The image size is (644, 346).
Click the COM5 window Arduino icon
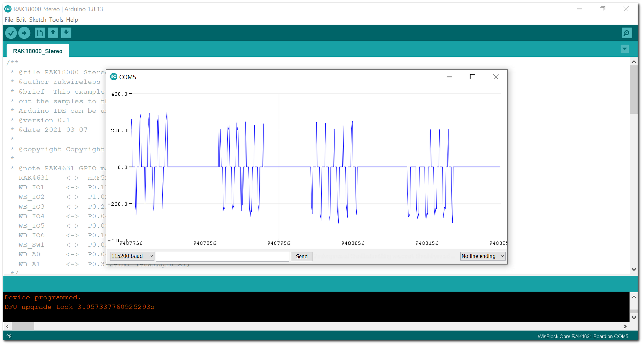click(114, 77)
